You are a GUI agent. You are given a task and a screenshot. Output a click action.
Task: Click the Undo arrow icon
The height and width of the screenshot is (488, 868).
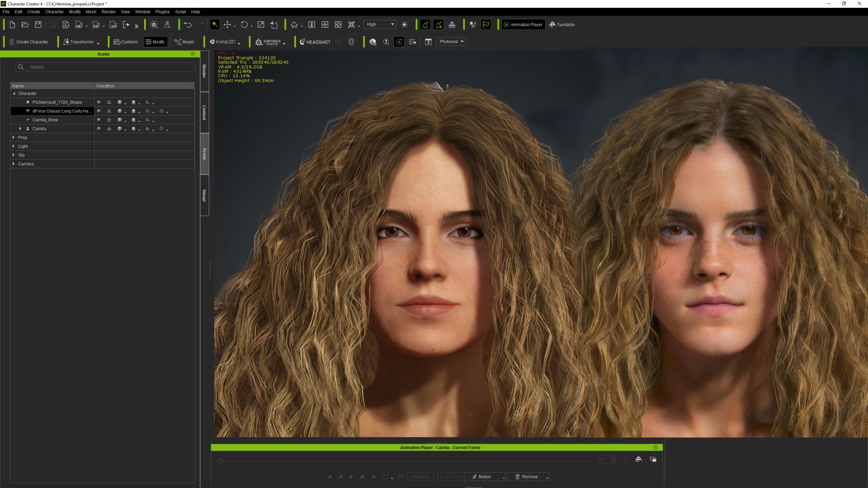click(x=187, y=25)
